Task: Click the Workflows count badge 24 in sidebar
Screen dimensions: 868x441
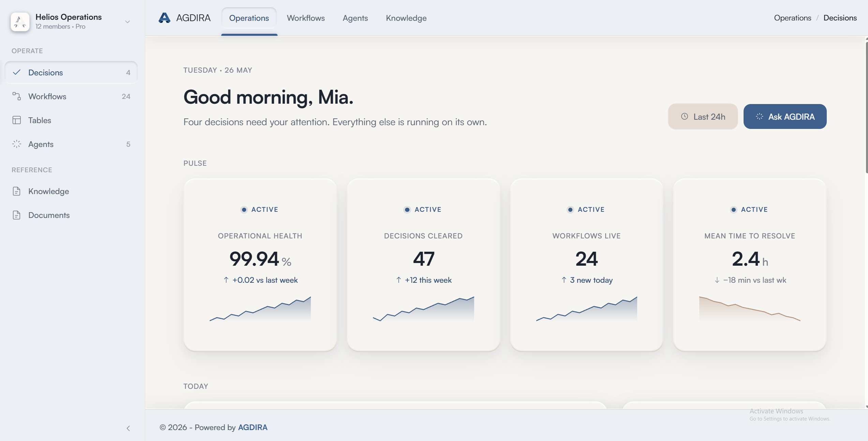Action: 126,96
